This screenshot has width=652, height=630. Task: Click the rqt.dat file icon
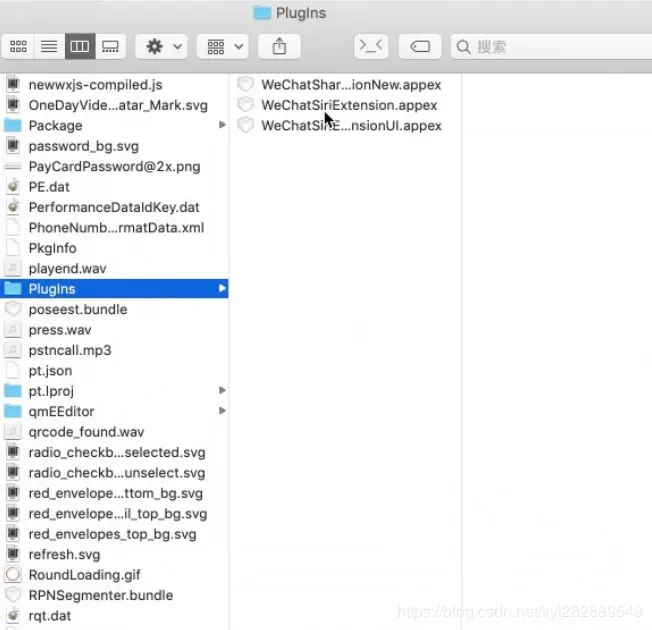pos(13,615)
